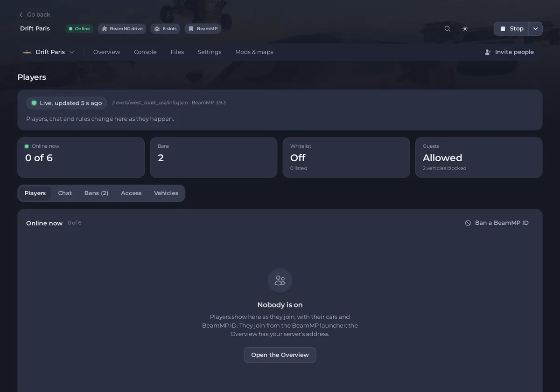The height and width of the screenshot is (392, 560).
Task: Toggle the light/dark theme sun icon
Action: tap(465, 29)
